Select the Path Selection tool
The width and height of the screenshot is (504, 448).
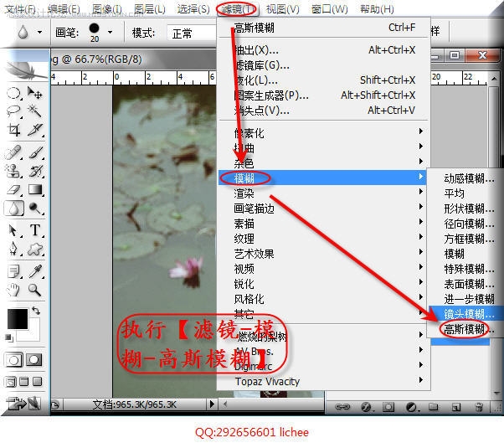pyautogui.click(x=13, y=230)
